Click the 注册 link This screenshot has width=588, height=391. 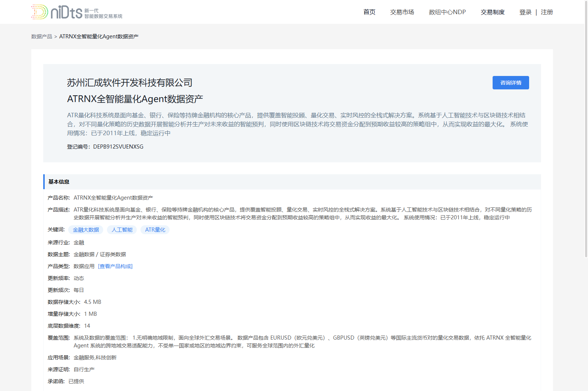pyautogui.click(x=547, y=12)
